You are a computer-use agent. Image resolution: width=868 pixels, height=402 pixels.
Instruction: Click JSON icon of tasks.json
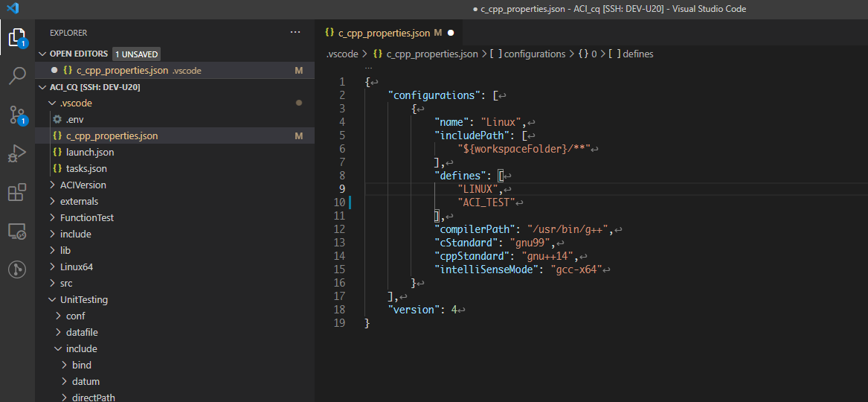tap(57, 168)
